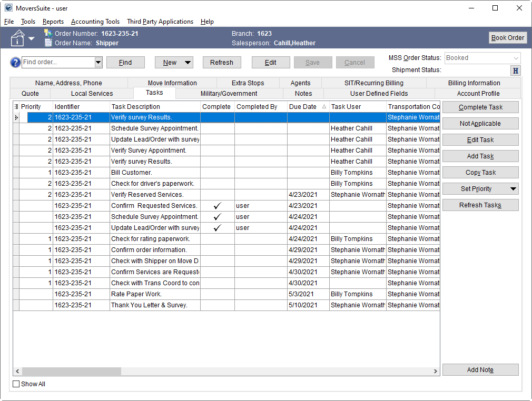Screen dimensions: 532x401
Task: Open the New order dropdown button
Action: coord(187,63)
